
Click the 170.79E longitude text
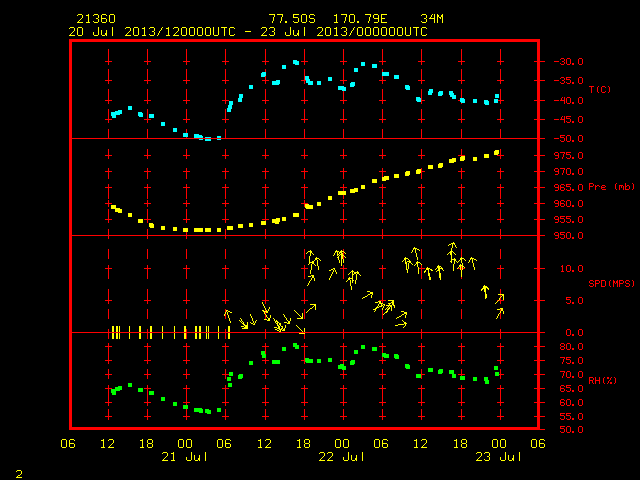coord(360,19)
